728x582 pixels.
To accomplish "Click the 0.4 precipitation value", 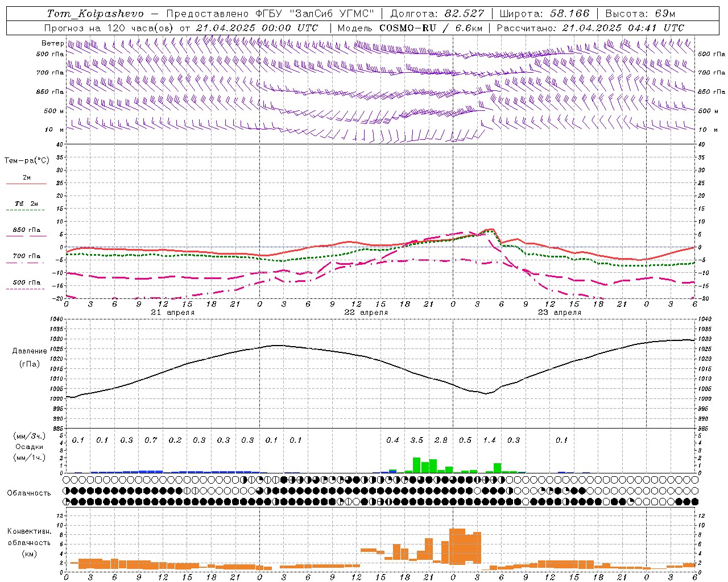I will [392, 440].
